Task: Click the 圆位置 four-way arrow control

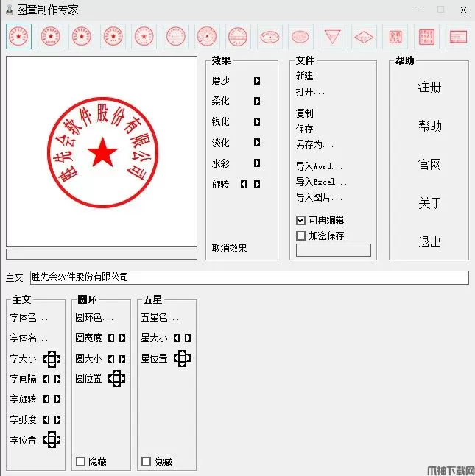Action: [x=116, y=378]
